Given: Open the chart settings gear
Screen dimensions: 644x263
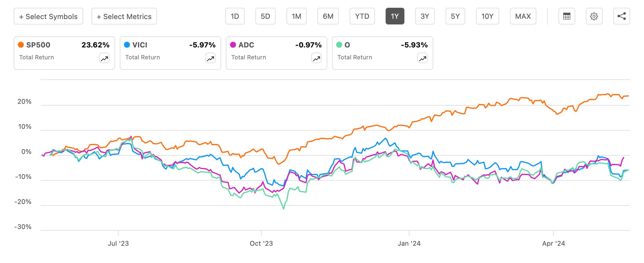Looking at the screenshot, I should (x=594, y=16).
